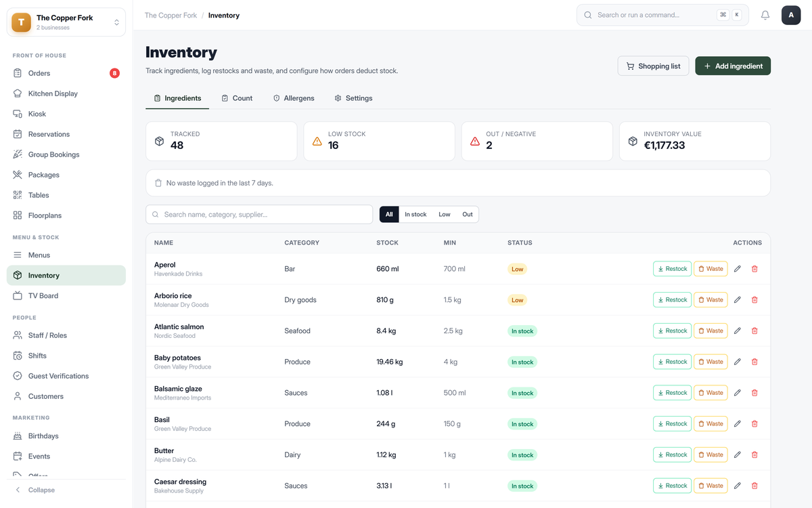The width and height of the screenshot is (812, 508).
Task: Edit Arborio rice using pencil icon
Action: (x=738, y=300)
